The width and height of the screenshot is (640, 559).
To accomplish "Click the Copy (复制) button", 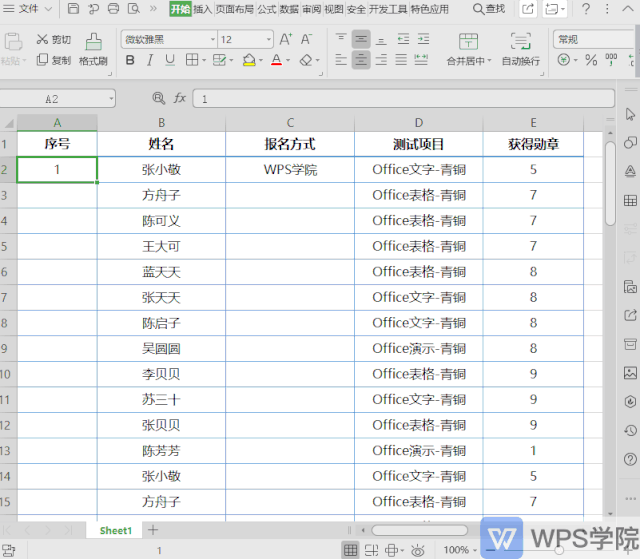I will point(53,60).
